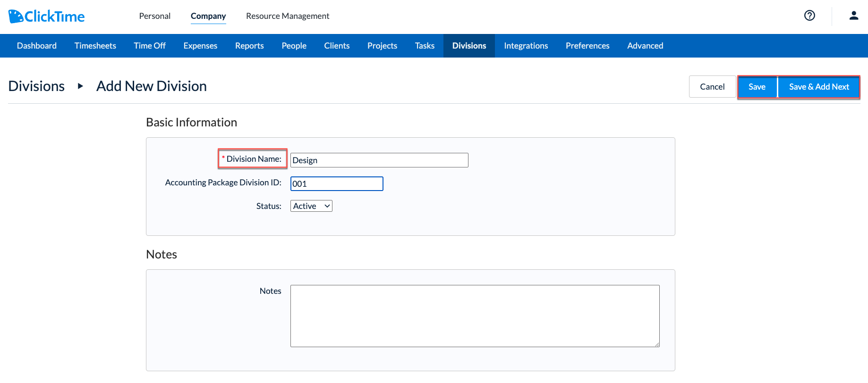The image size is (868, 383).
Task: Open the Status dropdown set to Active
Action: coord(311,206)
